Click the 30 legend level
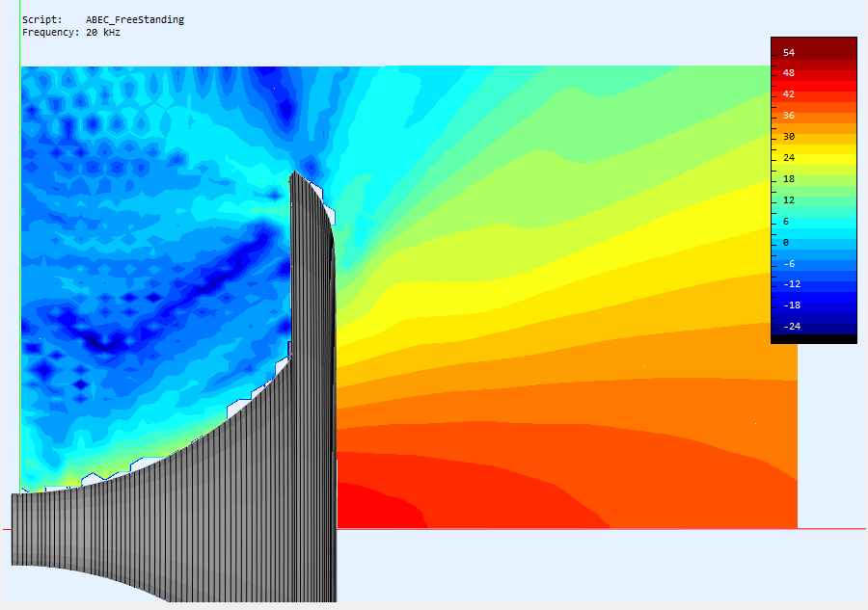This screenshot has width=868, height=610. click(x=789, y=137)
